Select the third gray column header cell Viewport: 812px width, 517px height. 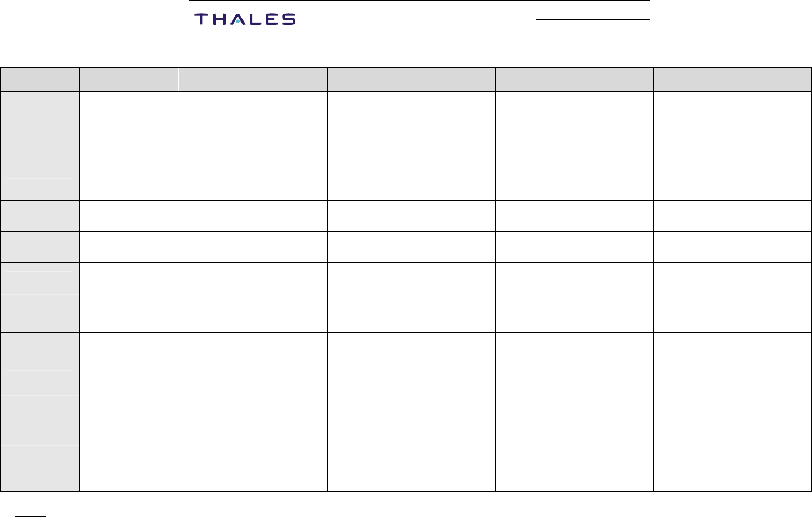pos(253,79)
